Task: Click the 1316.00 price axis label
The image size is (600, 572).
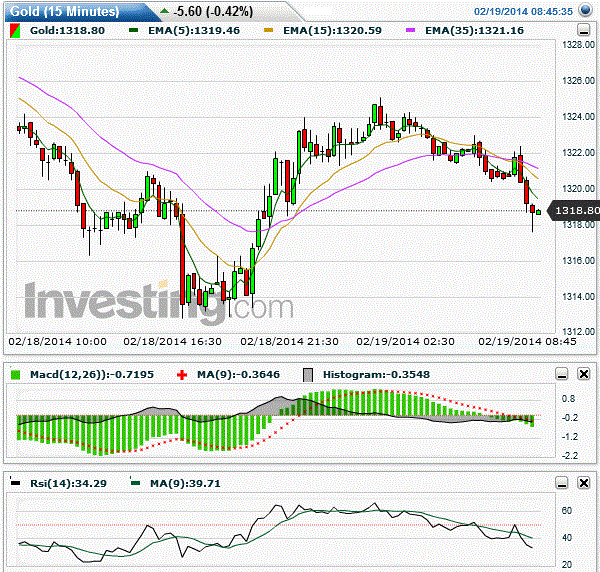Action: (578, 261)
